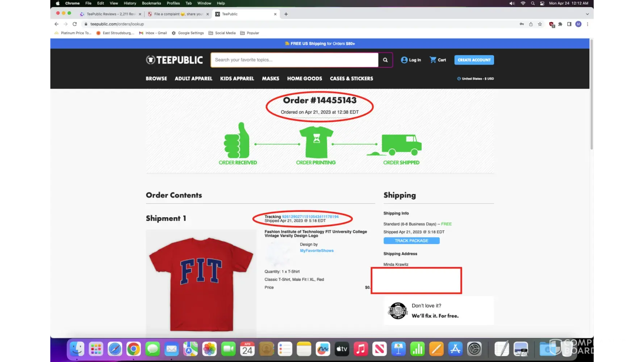The image size is (644, 362).
Task: Click the TRACK PACKAGE button
Action: coord(411,241)
